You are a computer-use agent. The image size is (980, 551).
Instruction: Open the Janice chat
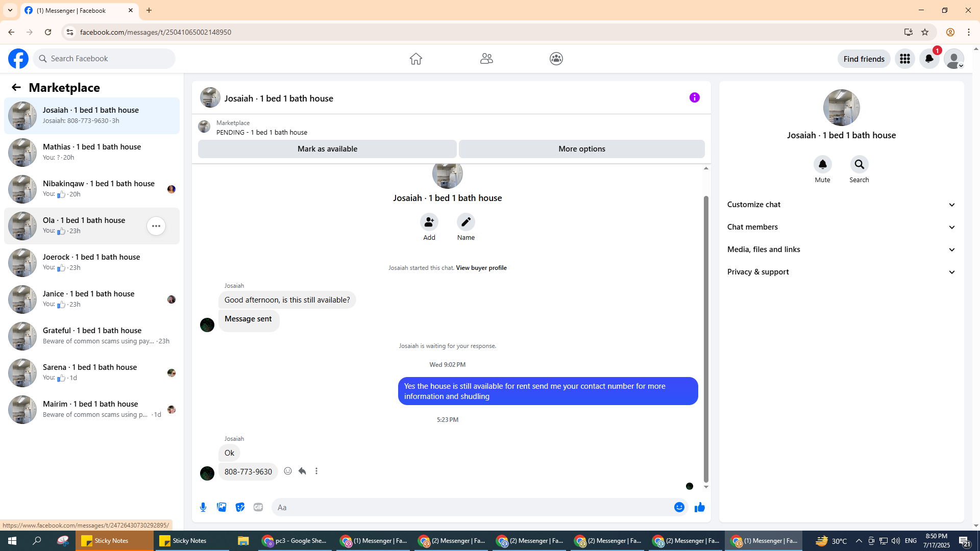(92, 299)
